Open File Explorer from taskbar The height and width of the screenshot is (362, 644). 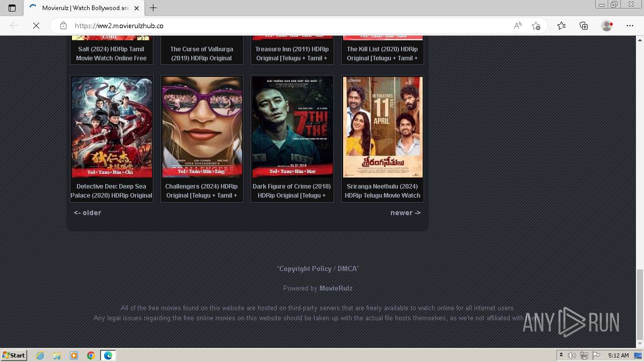(x=57, y=355)
